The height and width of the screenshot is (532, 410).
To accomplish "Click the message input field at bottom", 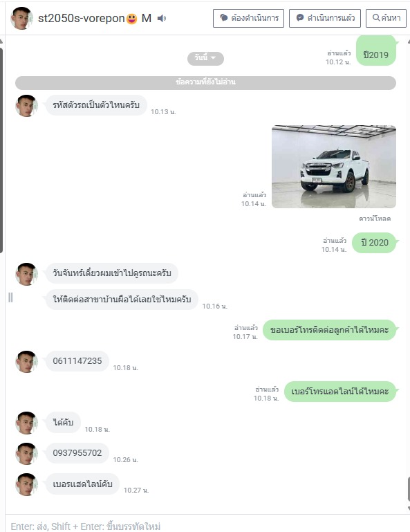I will [x=207, y=526].
